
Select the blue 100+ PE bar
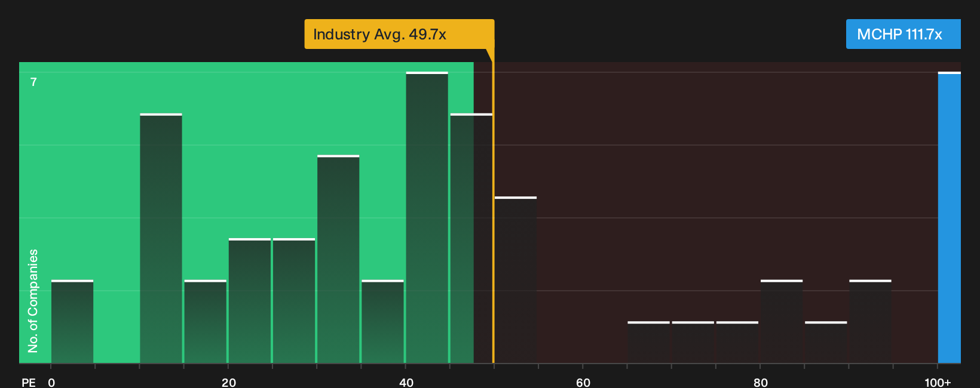pyautogui.click(x=950, y=217)
